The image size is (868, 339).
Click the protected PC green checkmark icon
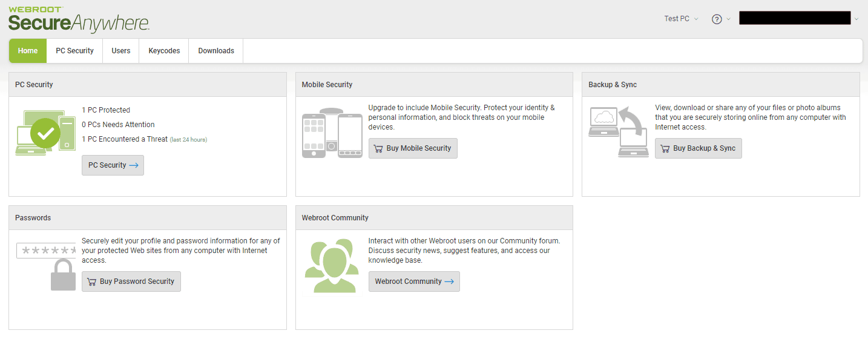[45, 134]
